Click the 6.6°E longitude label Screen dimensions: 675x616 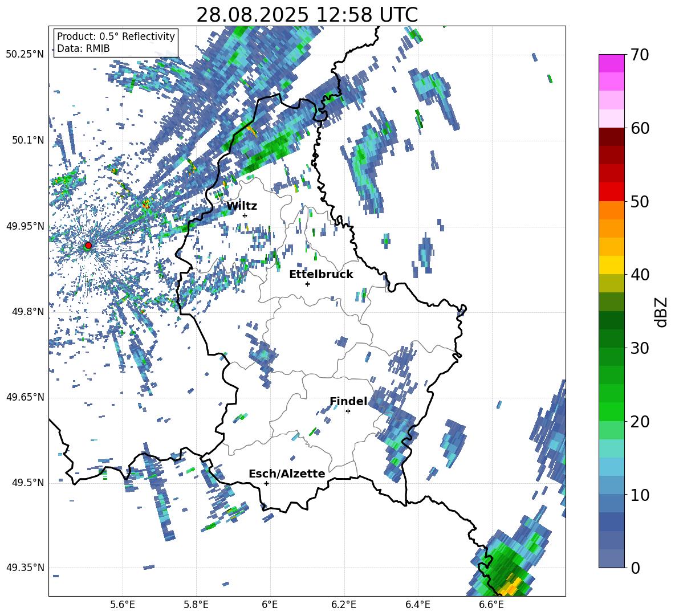(491, 605)
